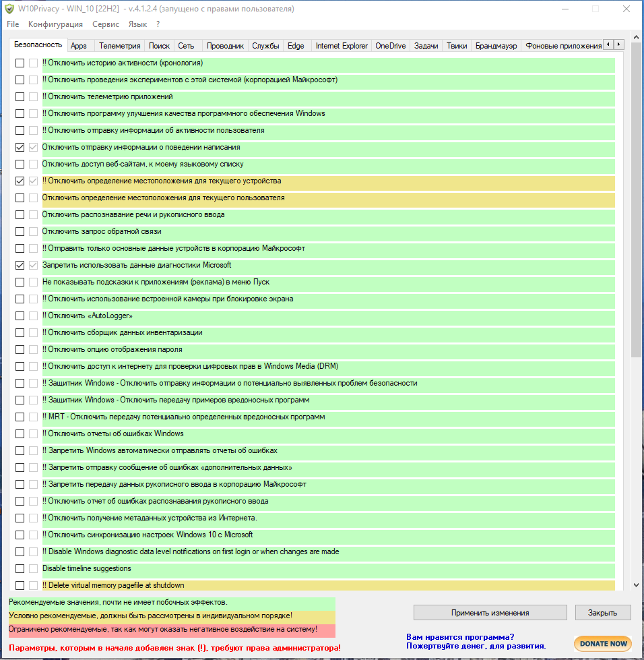This screenshot has width=644, height=660.
Task: Check 'Отключить определение местоположения для текущего пользователя'
Action: 20,198
